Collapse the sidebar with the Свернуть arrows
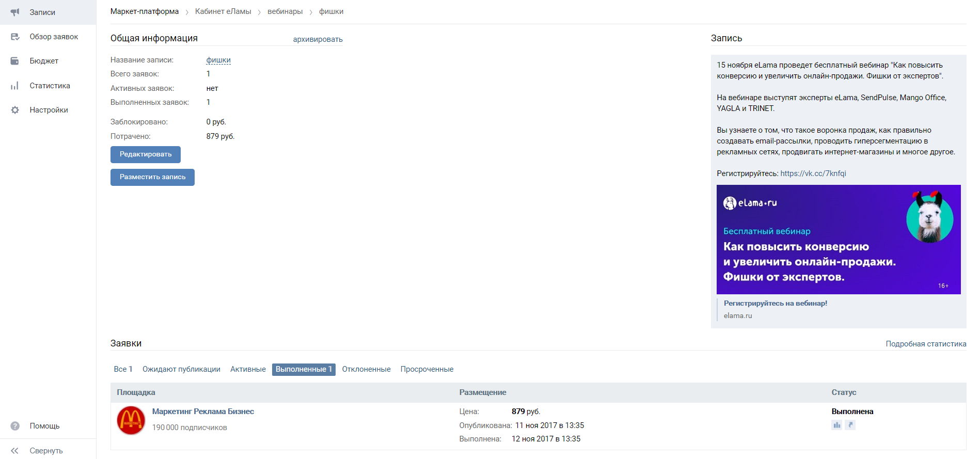Image resolution: width=980 pixels, height=459 pixels. (15, 451)
